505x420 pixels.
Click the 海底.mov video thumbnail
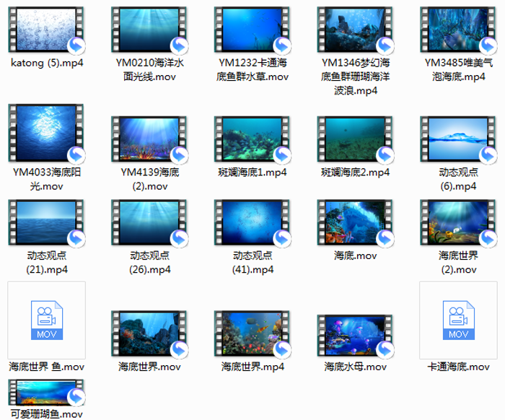click(356, 222)
